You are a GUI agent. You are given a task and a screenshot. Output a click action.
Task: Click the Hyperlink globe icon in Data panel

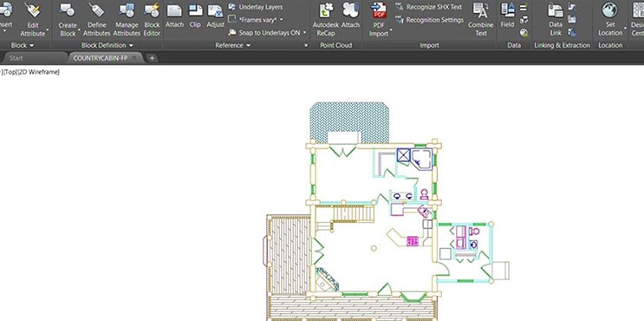point(524,32)
